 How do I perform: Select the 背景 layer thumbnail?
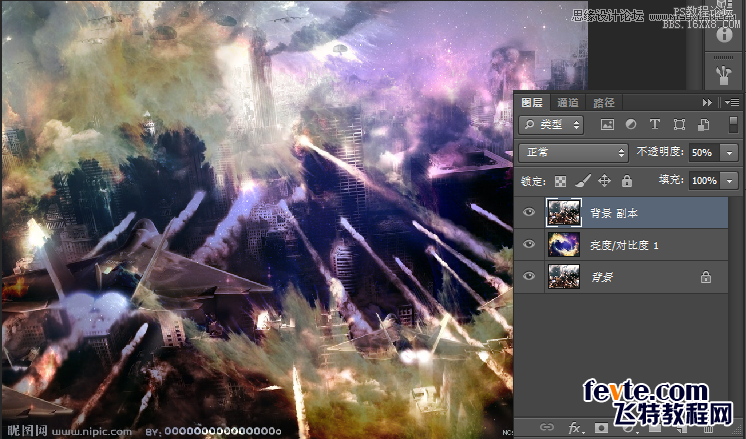pos(564,277)
